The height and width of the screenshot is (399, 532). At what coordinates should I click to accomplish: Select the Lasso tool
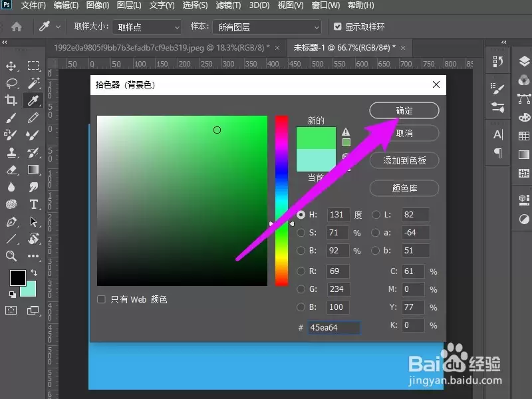pyautogui.click(x=12, y=83)
